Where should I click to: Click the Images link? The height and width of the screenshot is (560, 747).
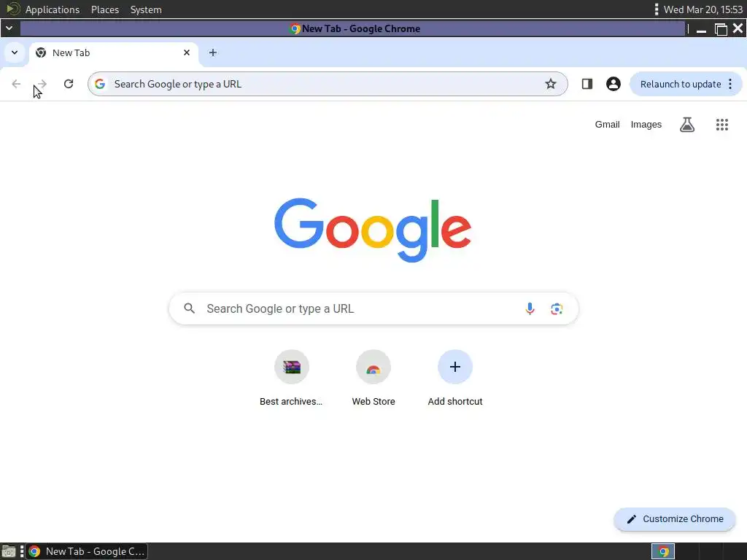pyautogui.click(x=646, y=125)
